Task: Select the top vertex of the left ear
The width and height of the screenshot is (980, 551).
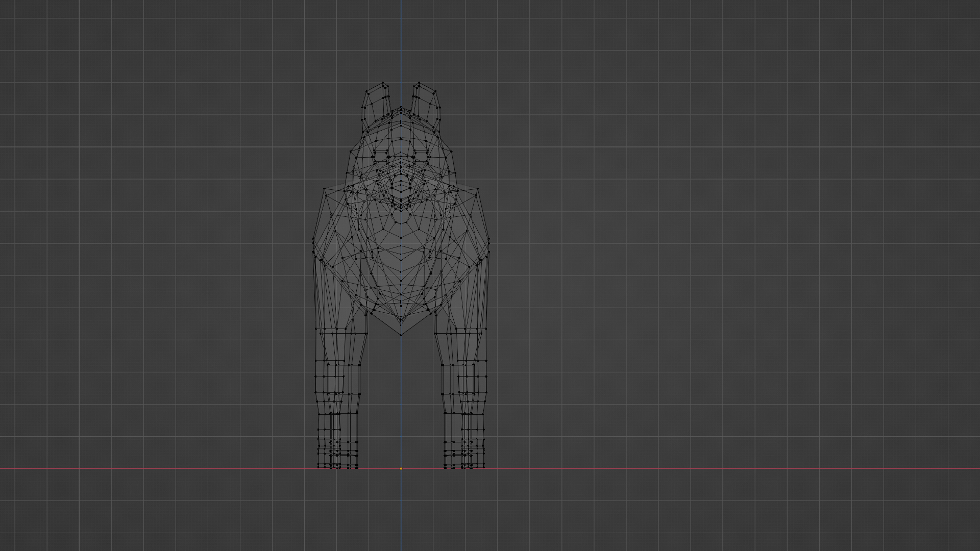Action: [383, 82]
